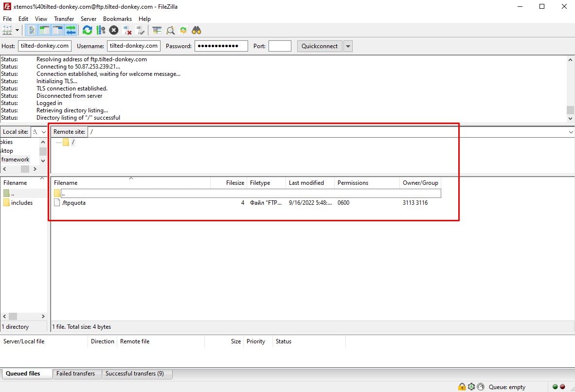Click the speed limits gauge icon
The image size is (575, 392).
point(481,387)
